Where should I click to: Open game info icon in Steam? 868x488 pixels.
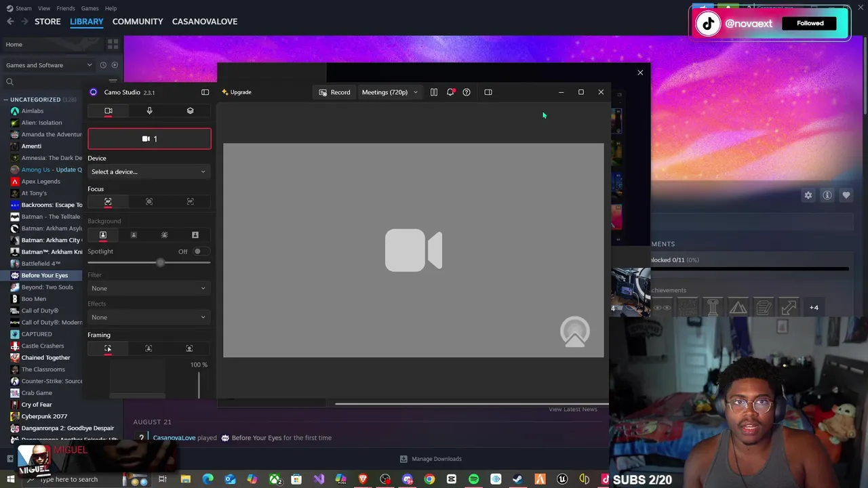[x=827, y=195]
